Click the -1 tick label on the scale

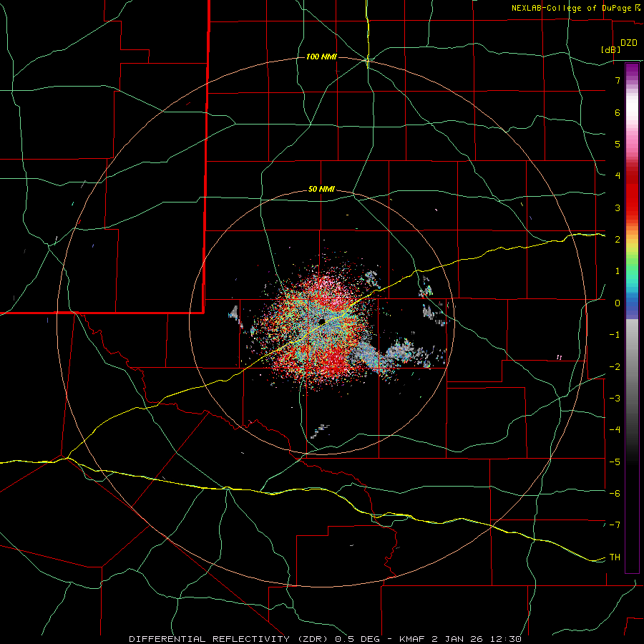tap(615, 334)
